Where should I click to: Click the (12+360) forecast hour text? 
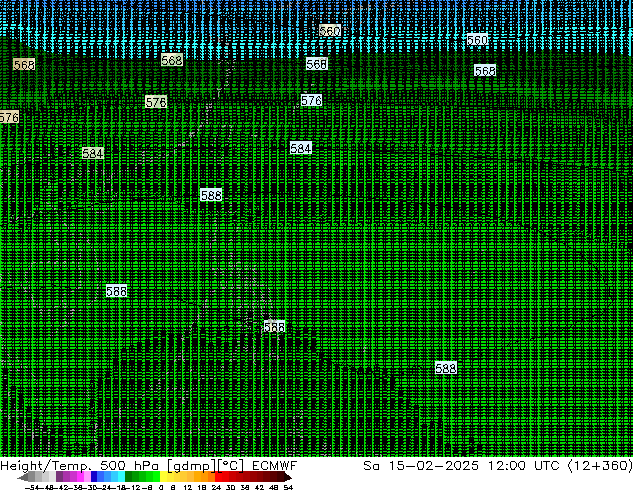pyautogui.click(x=600, y=465)
